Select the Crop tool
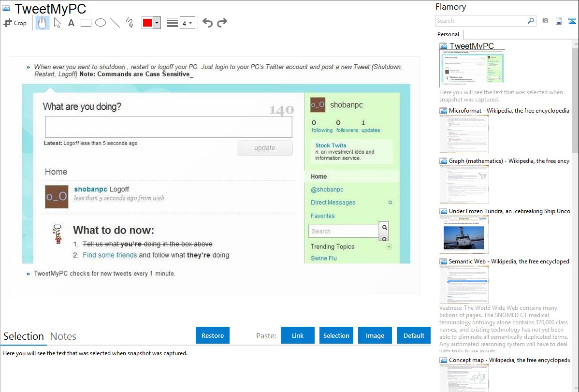Viewport: 579px width, 392px height. 15,23
